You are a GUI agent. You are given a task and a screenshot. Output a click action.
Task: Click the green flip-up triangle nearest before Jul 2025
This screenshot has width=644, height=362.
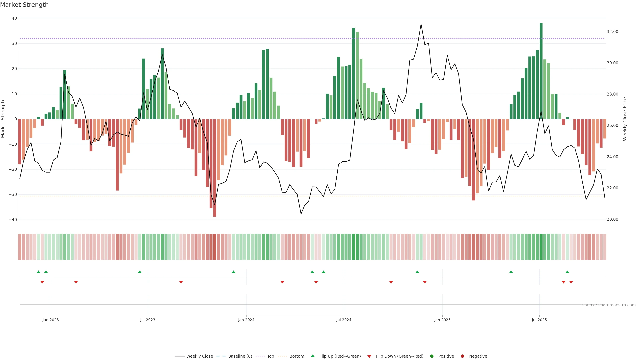511,272
